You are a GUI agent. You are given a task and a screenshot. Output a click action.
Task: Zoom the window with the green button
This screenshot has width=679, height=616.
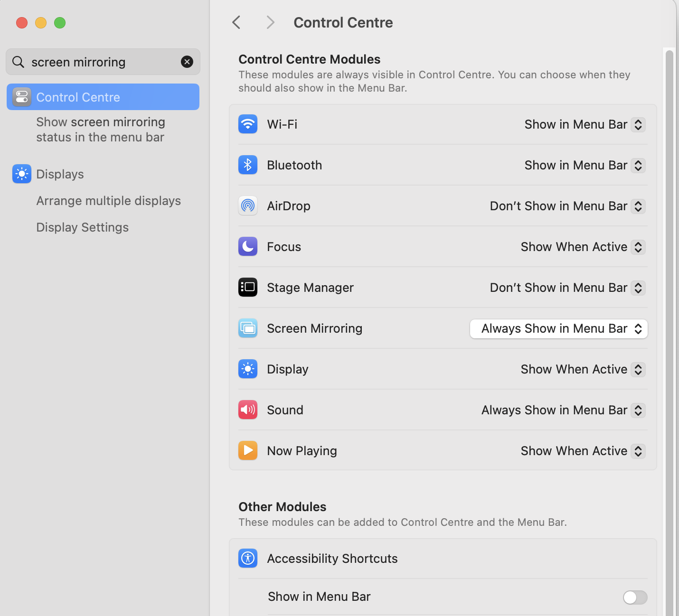point(60,23)
